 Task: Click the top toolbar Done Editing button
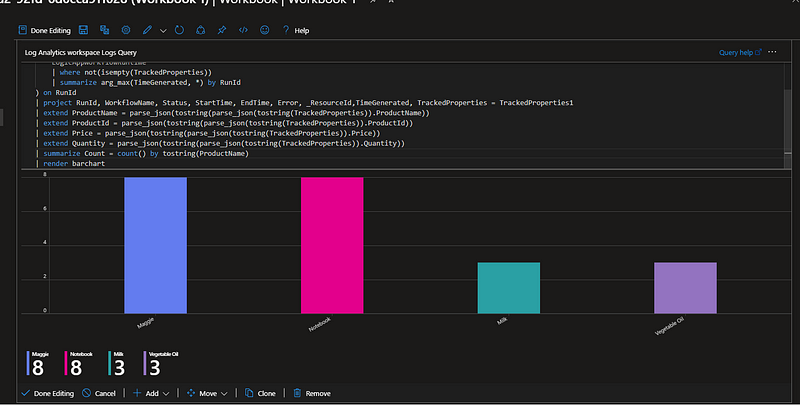(44, 31)
